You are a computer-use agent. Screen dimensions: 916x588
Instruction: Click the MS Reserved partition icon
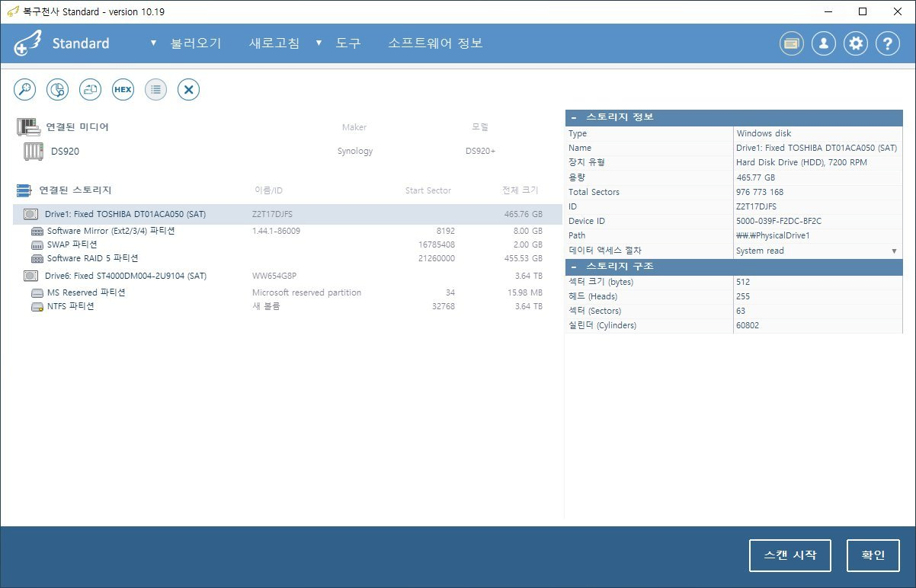point(37,292)
